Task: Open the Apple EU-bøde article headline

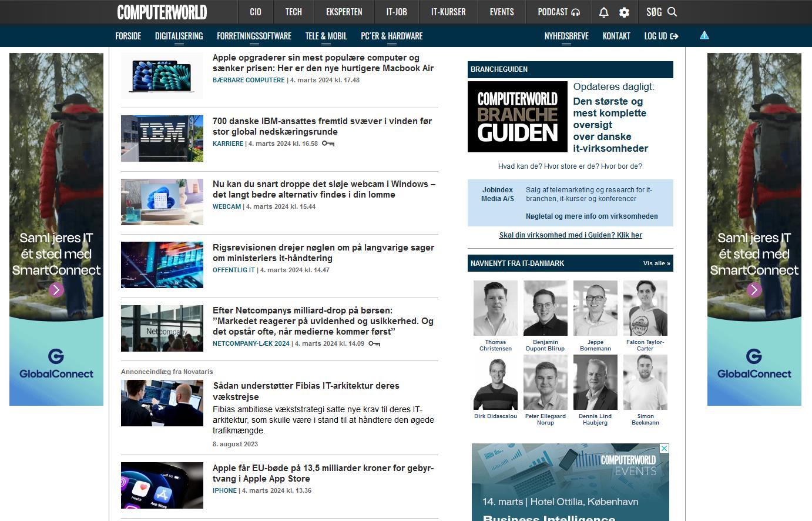Action: [x=323, y=473]
